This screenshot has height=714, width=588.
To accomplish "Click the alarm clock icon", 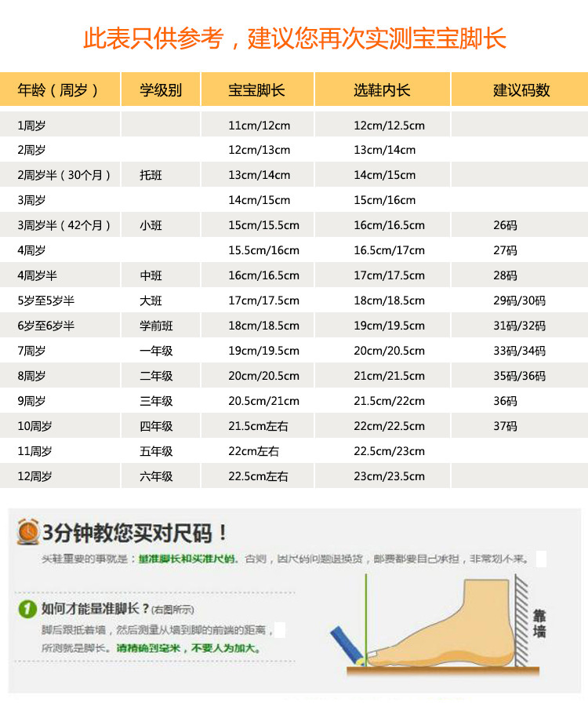I will pyautogui.click(x=28, y=531).
